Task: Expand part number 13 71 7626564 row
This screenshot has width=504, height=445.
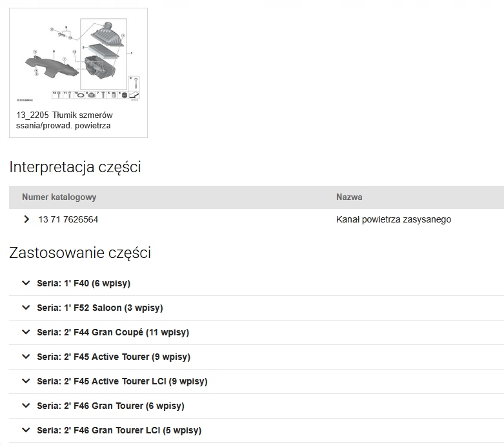Action: click(68, 219)
